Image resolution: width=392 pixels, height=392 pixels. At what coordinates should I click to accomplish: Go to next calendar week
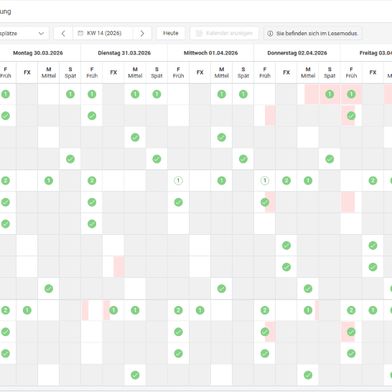(x=142, y=33)
